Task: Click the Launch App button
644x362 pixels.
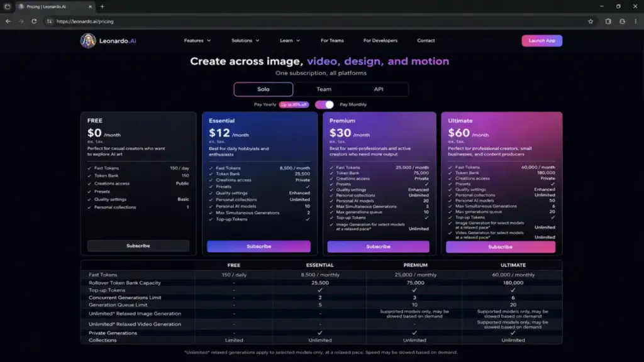Action: tap(541, 41)
